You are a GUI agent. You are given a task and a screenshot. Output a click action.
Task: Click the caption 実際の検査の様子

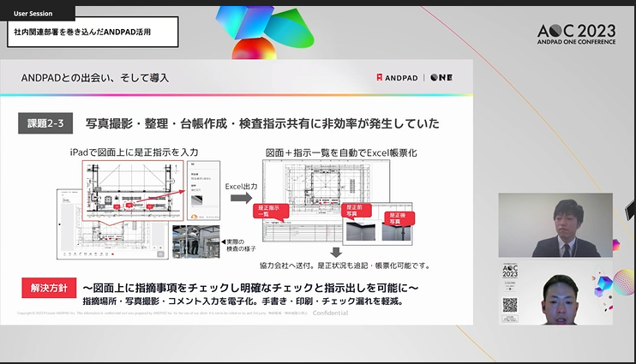(241, 245)
